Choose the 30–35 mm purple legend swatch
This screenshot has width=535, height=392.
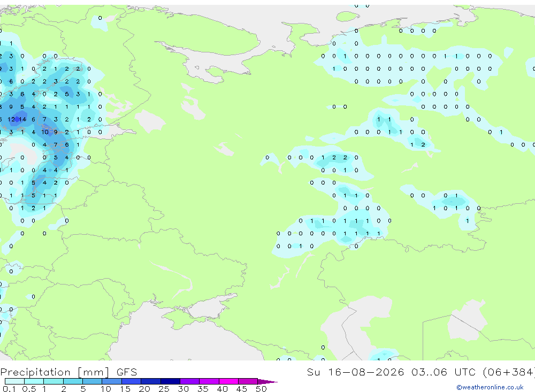(189, 381)
